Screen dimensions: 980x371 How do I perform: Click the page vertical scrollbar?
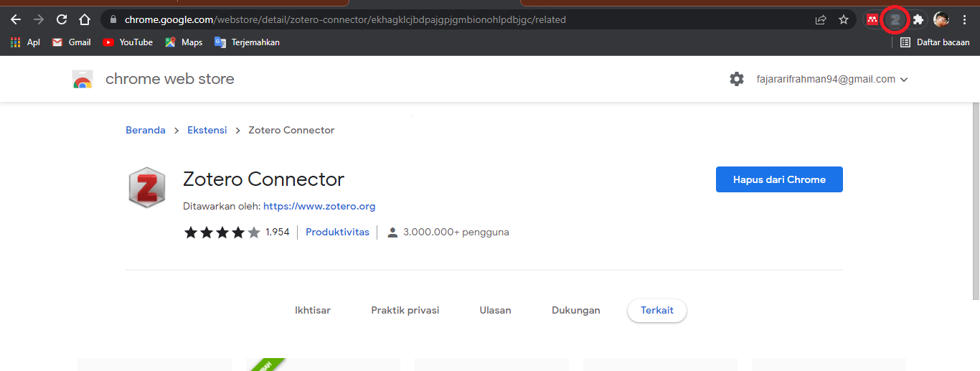975,201
